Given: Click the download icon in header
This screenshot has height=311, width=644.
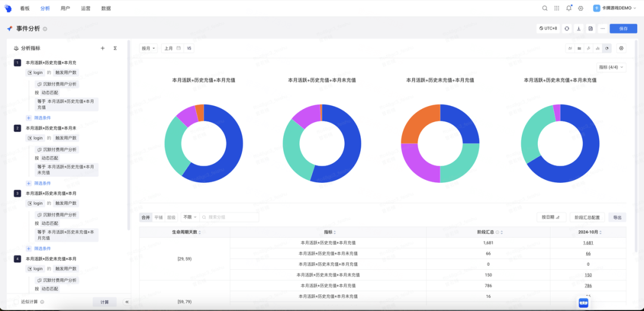Looking at the screenshot, I should click(578, 29).
